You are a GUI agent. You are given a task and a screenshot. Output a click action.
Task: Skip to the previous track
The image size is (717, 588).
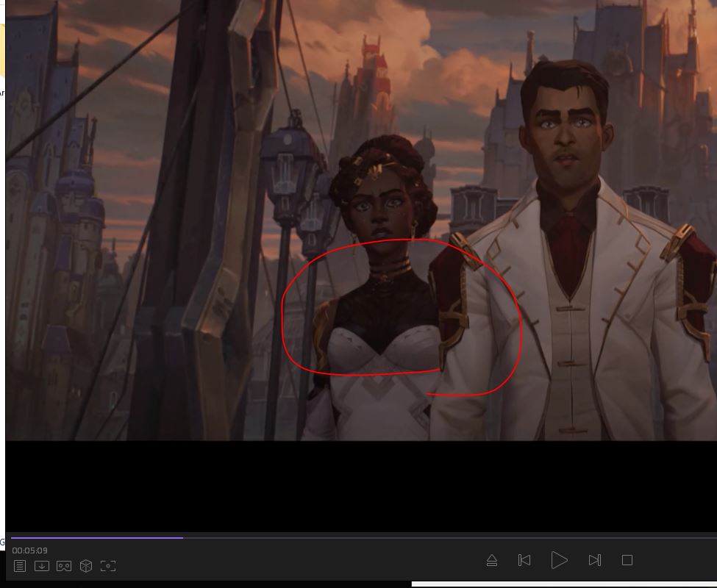coord(524,560)
